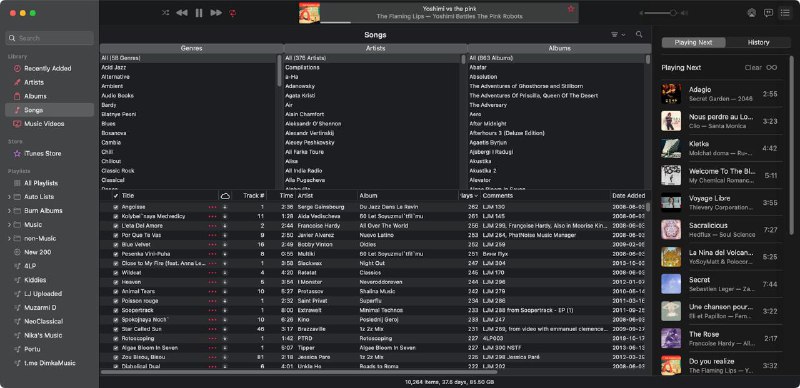Clear the Playing Next queue

pos(753,67)
